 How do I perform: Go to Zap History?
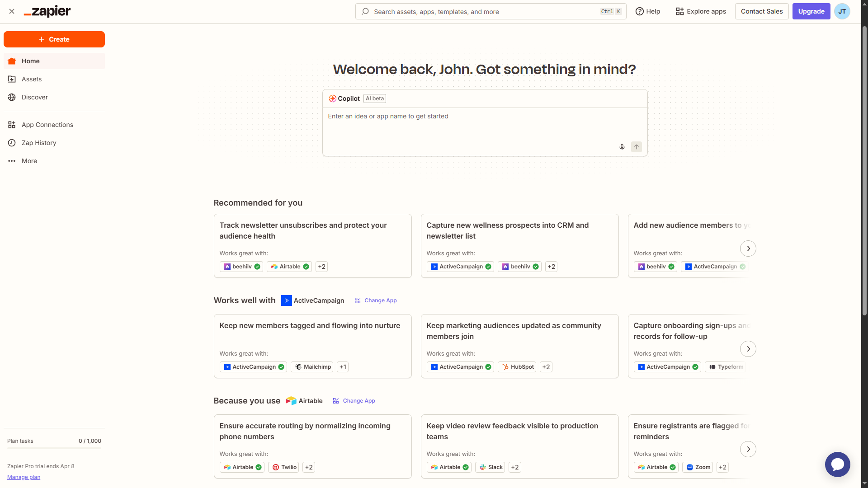click(x=39, y=143)
